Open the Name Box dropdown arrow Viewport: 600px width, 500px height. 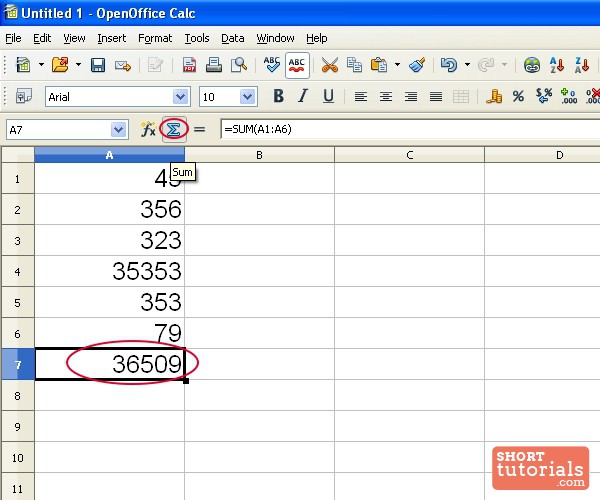coord(119,130)
